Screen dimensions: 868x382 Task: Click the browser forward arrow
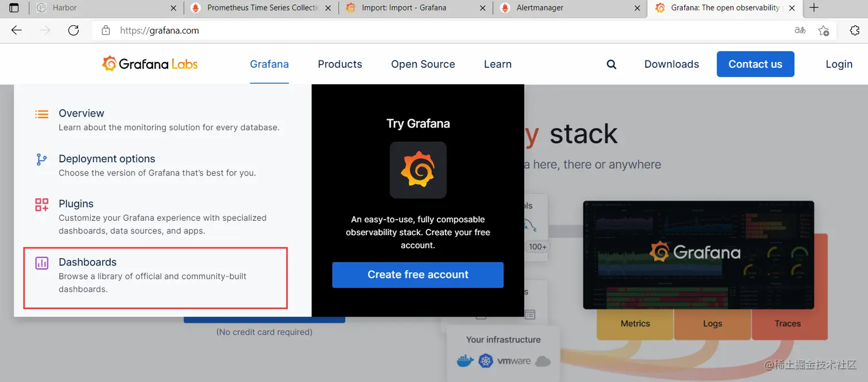(x=45, y=30)
